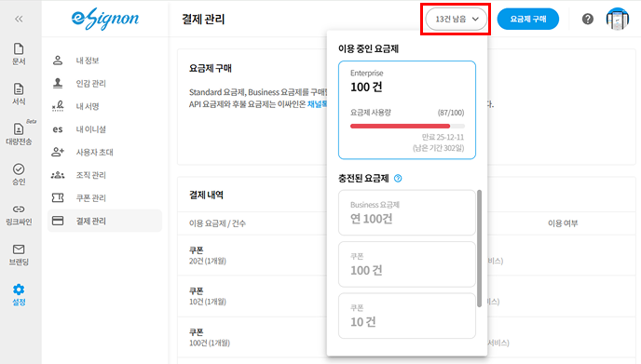Click the 결제 내역 section heading
Image resolution: width=641 pixels, height=364 pixels.
206,195
